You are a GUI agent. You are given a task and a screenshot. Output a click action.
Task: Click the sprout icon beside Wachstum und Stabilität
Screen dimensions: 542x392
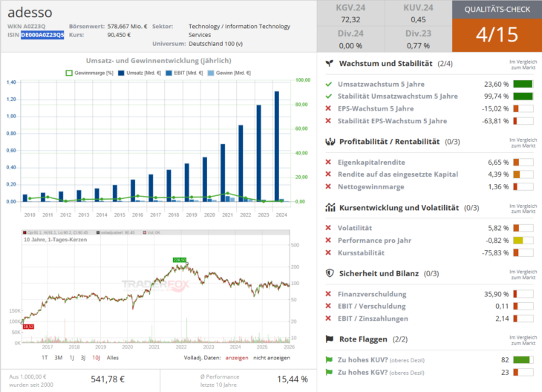tap(330, 64)
